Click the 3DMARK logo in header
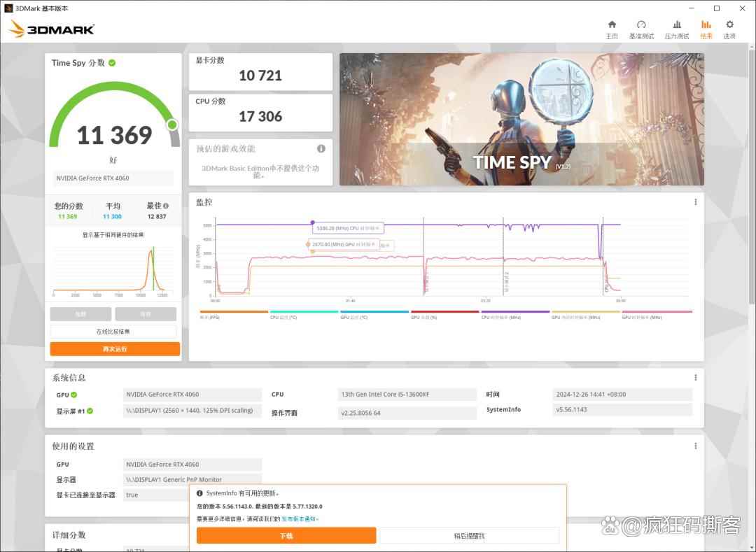This screenshot has width=756, height=552. click(52, 29)
